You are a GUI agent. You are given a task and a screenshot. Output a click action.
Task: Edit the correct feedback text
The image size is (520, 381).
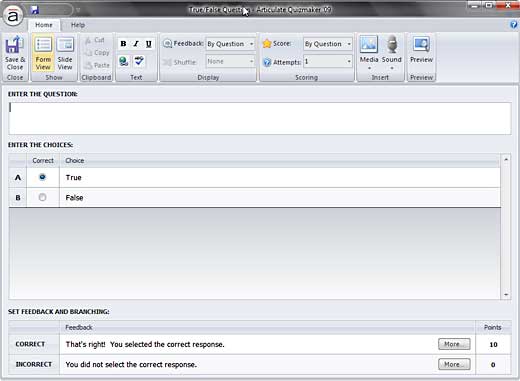coord(145,344)
